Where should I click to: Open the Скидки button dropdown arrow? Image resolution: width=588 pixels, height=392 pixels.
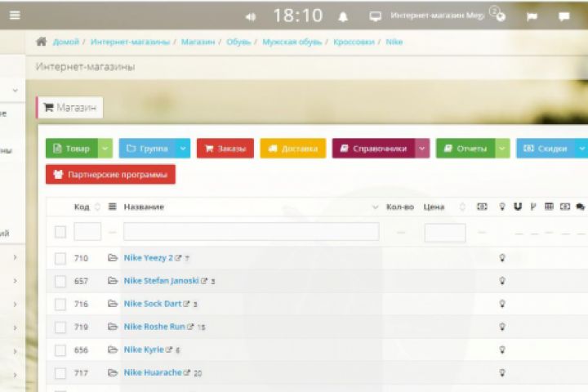click(x=581, y=149)
